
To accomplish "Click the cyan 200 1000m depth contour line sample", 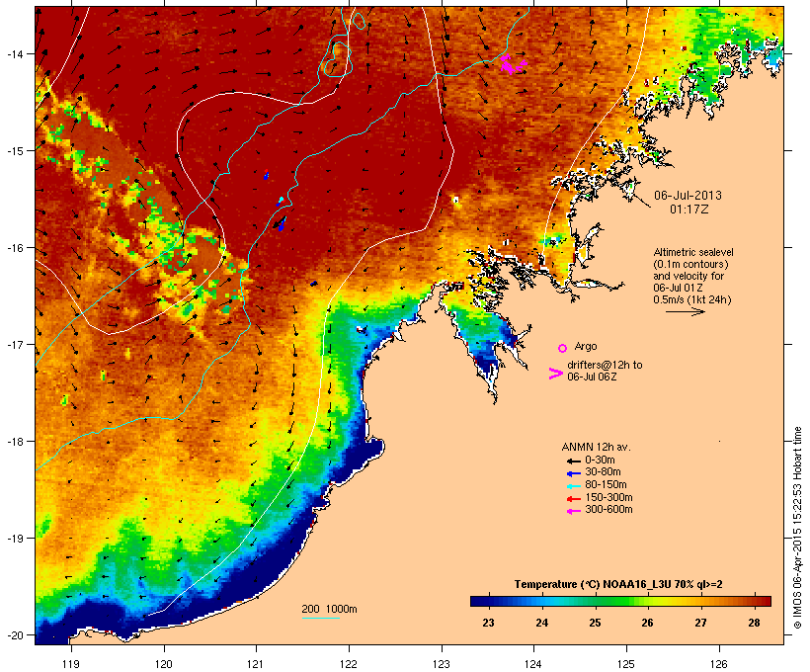I will (320, 618).
